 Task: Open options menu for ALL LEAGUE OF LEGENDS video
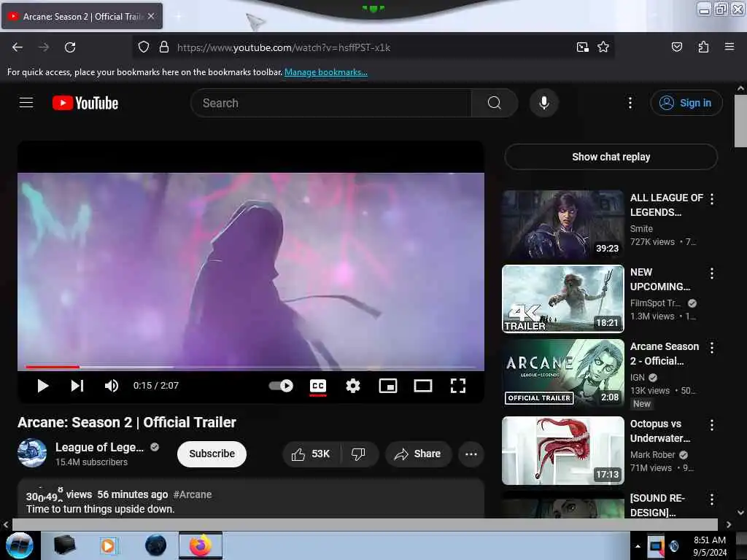coord(712,199)
